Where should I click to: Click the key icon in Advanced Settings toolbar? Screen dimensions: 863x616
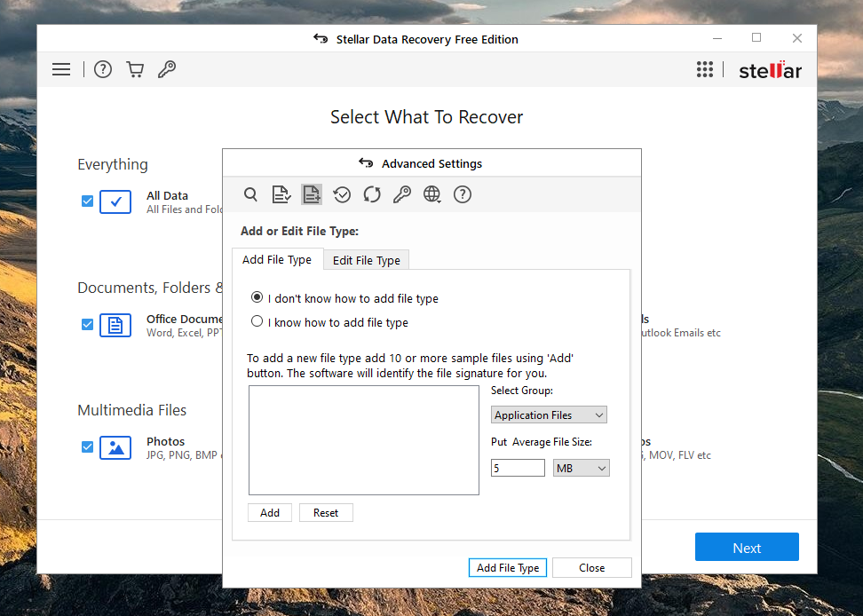point(402,194)
